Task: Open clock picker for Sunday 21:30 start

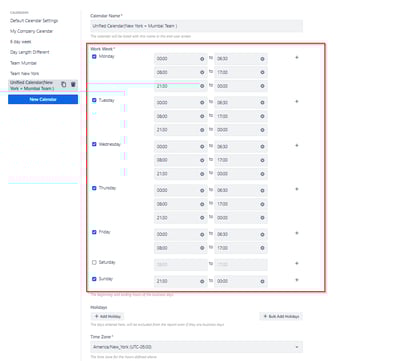Action: pyautogui.click(x=202, y=281)
